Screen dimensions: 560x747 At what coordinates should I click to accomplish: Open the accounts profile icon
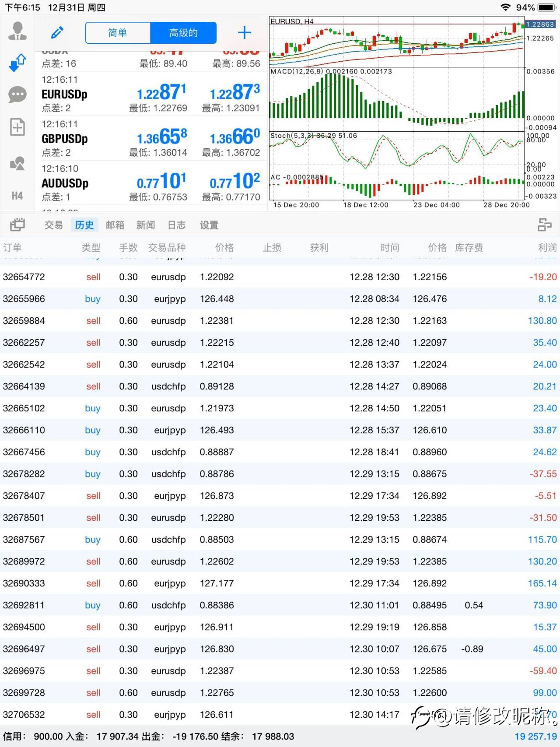(x=17, y=31)
